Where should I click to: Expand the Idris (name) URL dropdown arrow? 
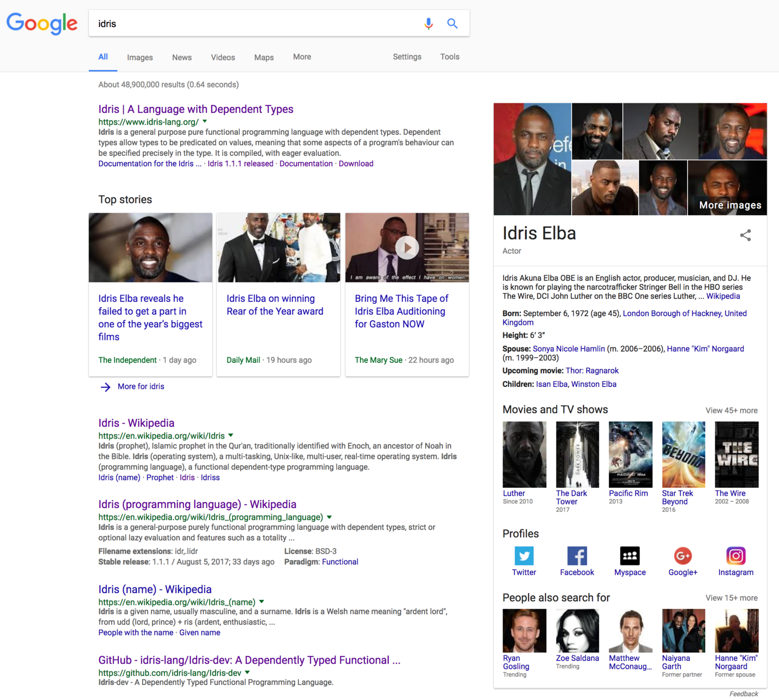click(261, 601)
